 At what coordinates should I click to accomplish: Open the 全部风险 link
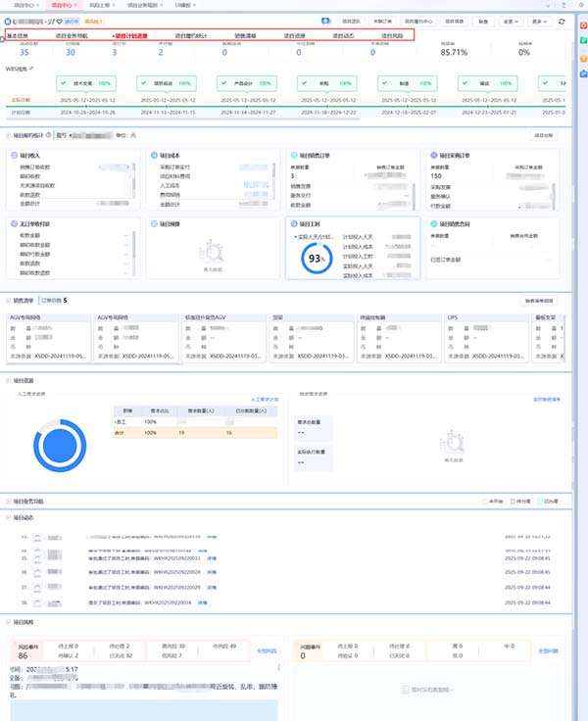tap(267, 650)
